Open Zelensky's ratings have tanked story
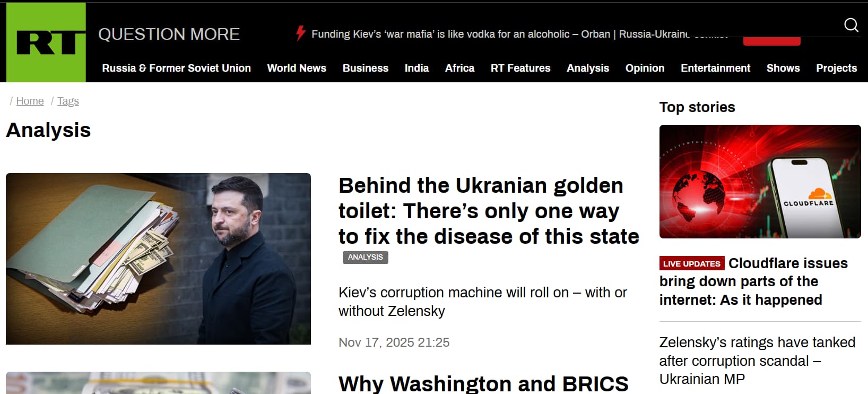868x394 pixels. click(x=757, y=361)
